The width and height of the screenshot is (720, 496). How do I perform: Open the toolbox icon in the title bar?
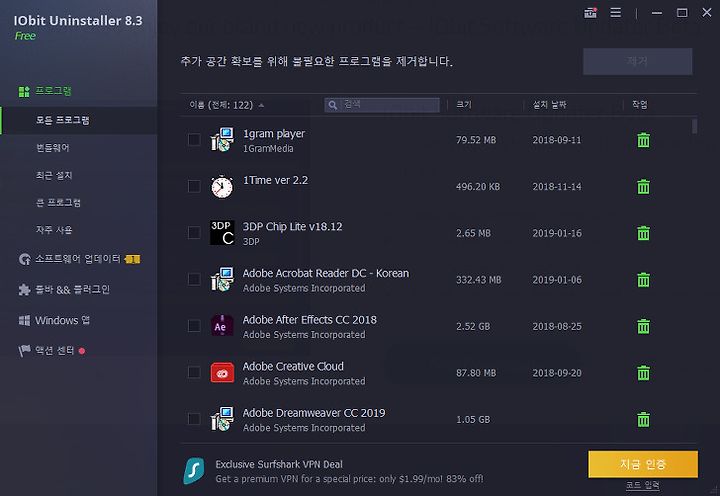click(x=590, y=13)
